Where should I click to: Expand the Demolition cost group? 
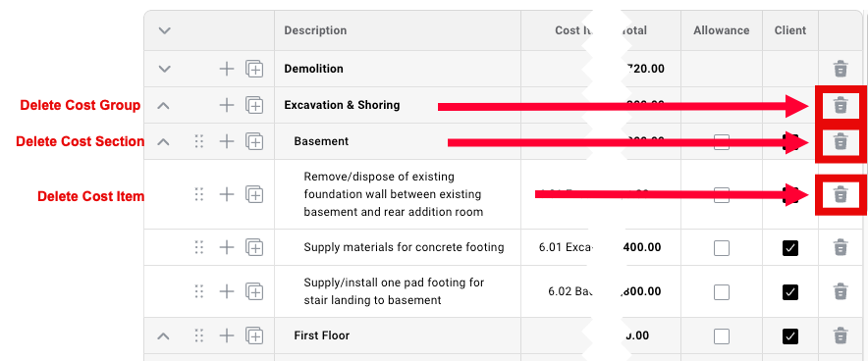[164, 69]
